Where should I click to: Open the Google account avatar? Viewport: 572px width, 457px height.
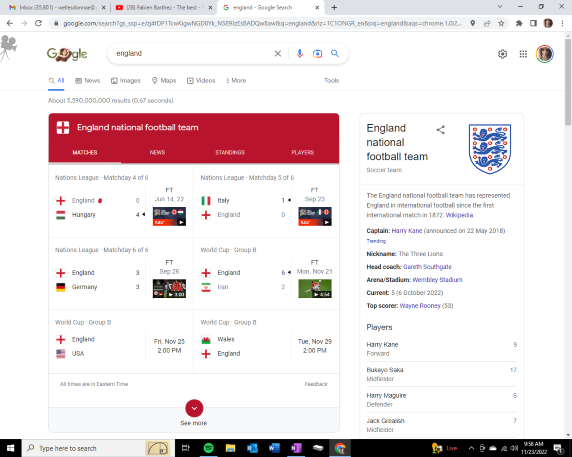(x=545, y=54)
